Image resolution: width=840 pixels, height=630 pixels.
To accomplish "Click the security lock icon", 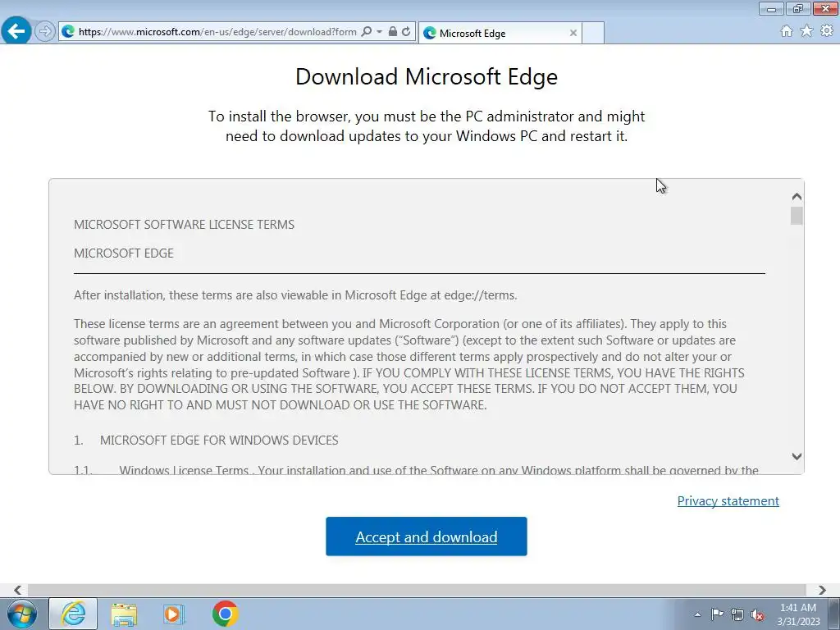I will point(393,32).
